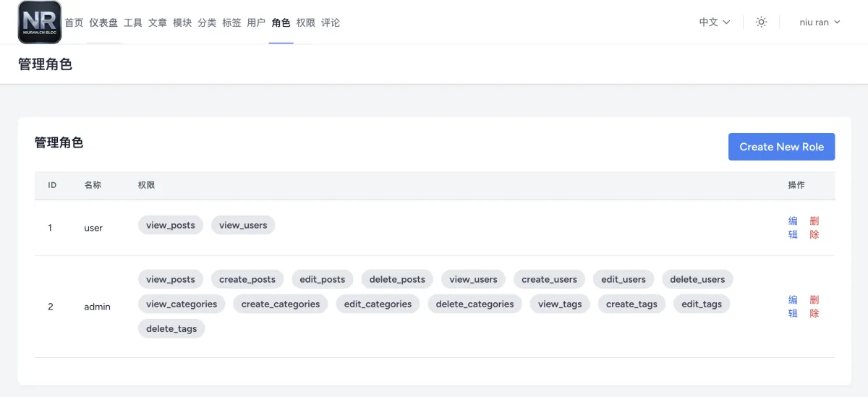
Task: Open the 中文 language dropdown
Action: pyautogui.click(x=715, y=22)
